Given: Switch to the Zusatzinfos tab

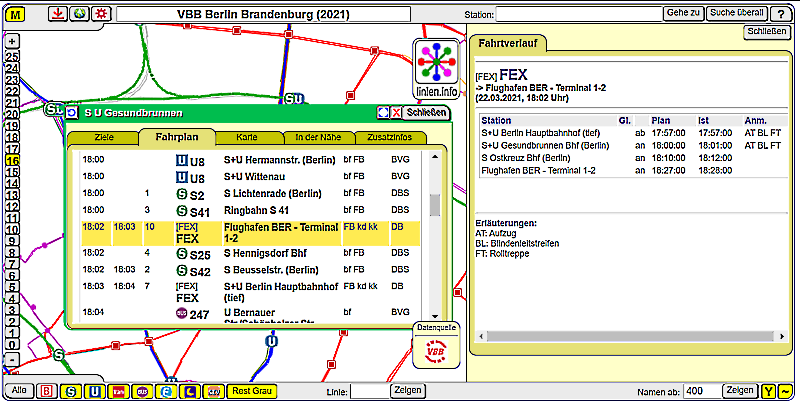Looking at the screenshot, I should 390,138.
